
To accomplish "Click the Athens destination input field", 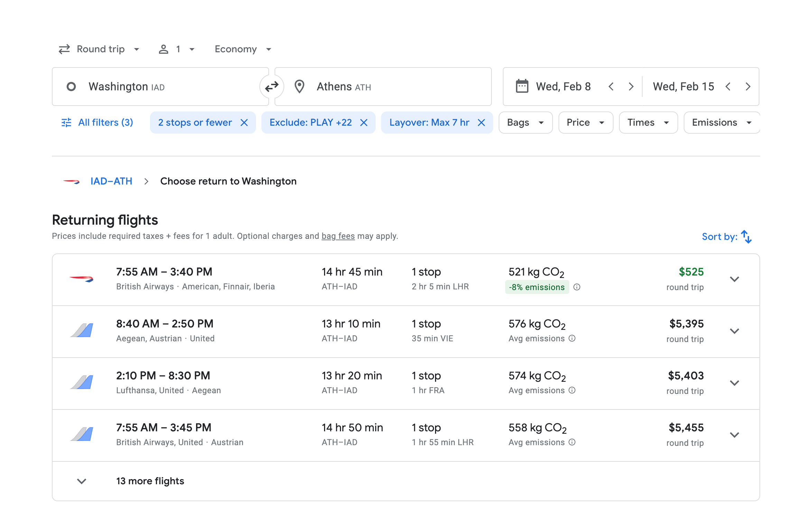I will 383,87.
